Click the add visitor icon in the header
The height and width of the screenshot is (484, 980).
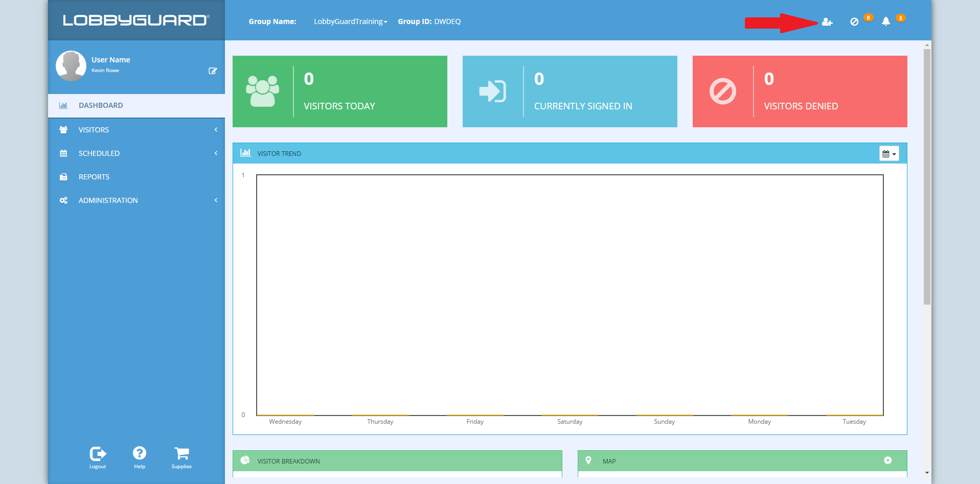[827, 21]
